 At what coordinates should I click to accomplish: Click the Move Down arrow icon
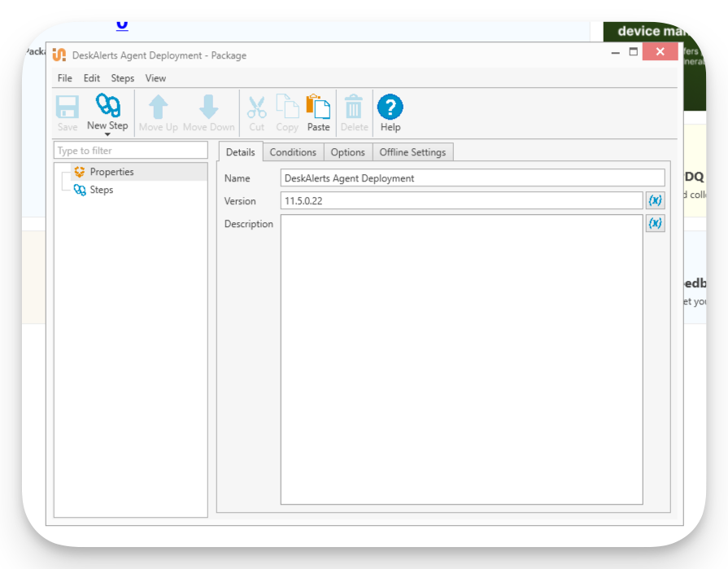point(208,107)
